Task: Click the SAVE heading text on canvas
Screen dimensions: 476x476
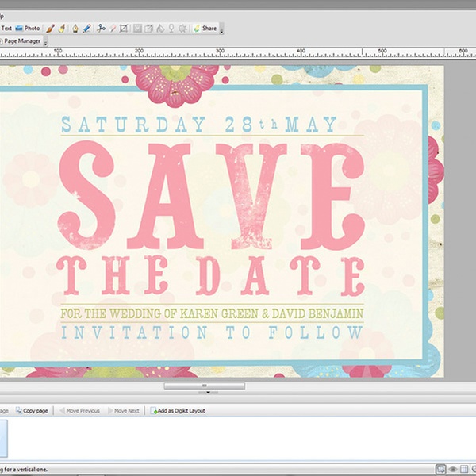Action: 211,195
